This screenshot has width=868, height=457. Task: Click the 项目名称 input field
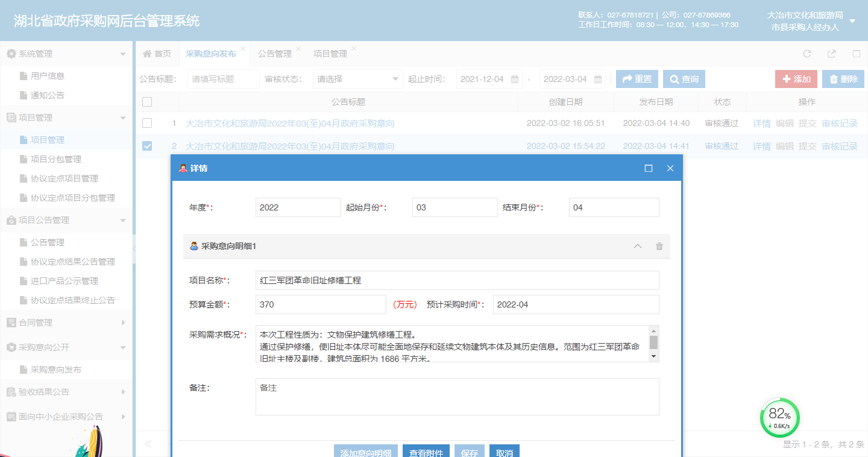(458, 280)
